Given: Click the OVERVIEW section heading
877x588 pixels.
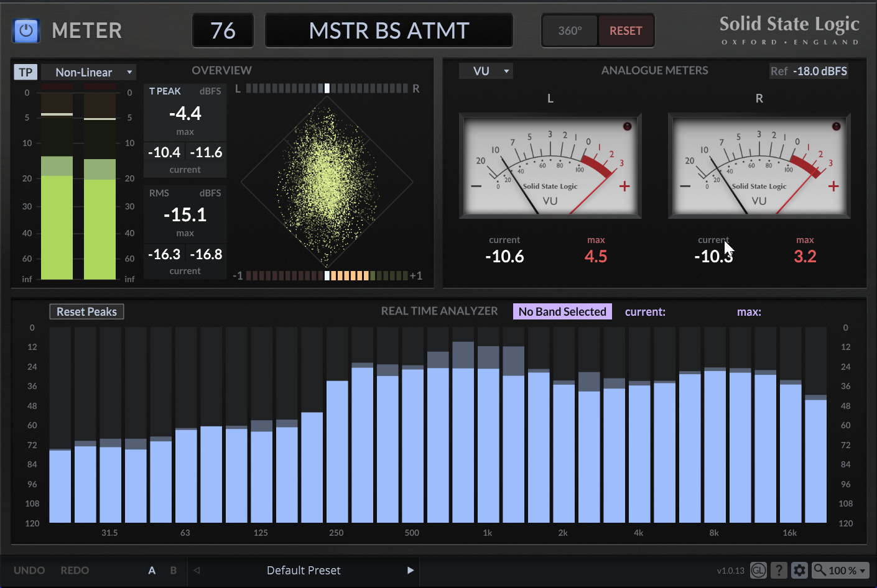Looking at the screenshot, I should click(x=222, y=70).
